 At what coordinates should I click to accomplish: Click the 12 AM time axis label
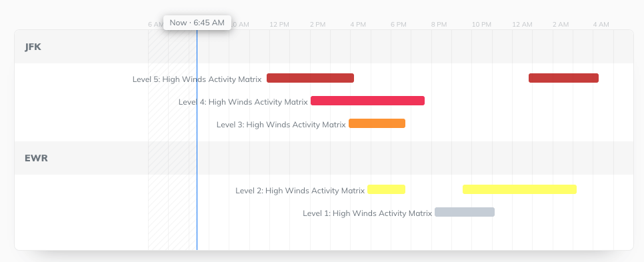(x=522, y=25)
